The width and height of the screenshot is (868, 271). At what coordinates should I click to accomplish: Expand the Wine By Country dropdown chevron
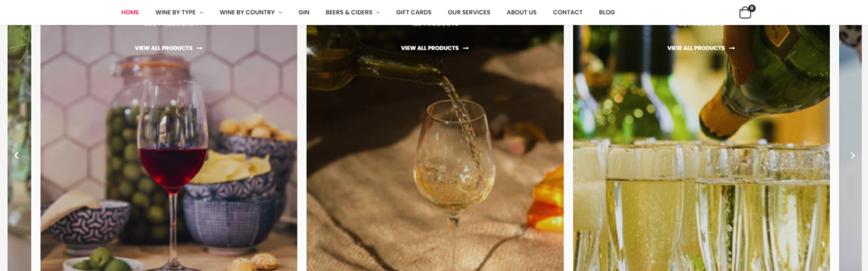point(280,13)
